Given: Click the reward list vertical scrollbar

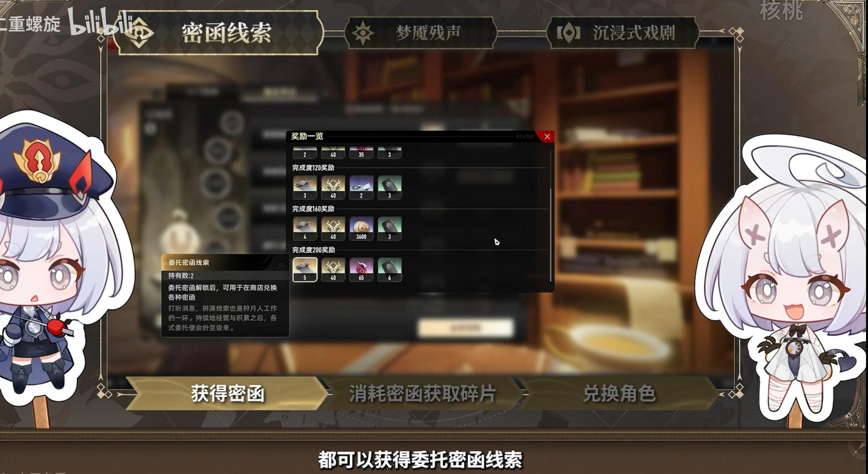Looking at the screenshot, I should (x=551, y=235).
